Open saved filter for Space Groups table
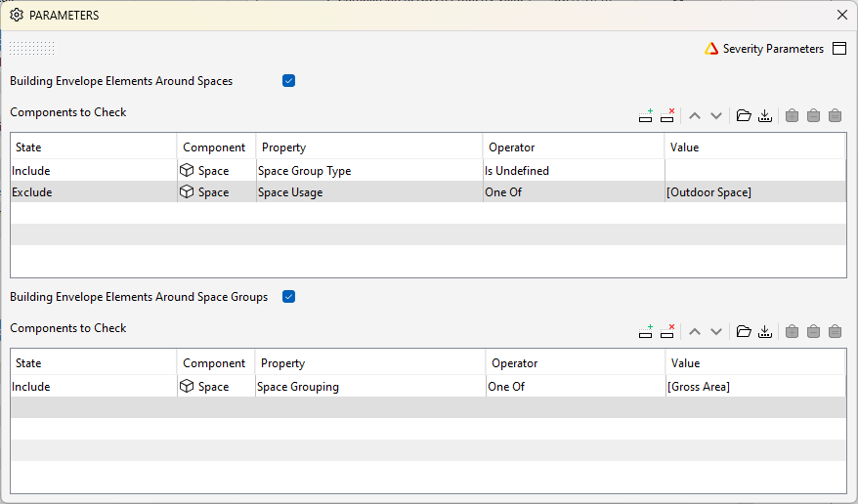The width and height of the screenshot is (858, 504). [x=744, y=332]
